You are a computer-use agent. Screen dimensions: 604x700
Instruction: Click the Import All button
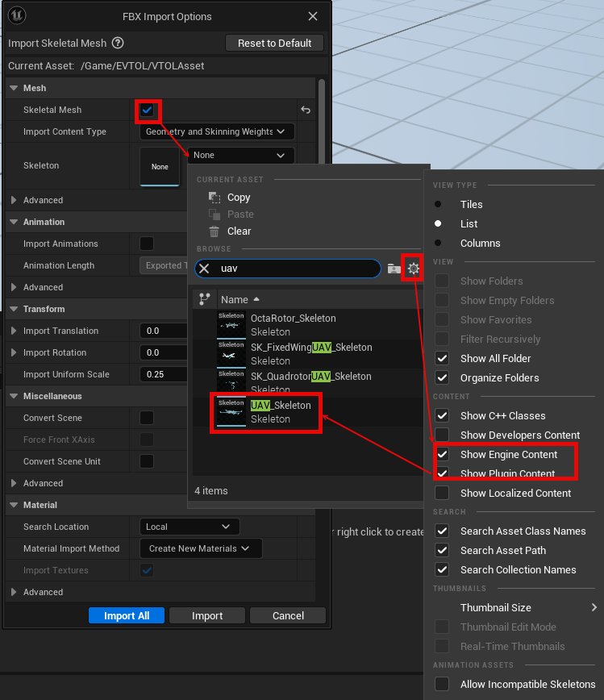[127, 615]
